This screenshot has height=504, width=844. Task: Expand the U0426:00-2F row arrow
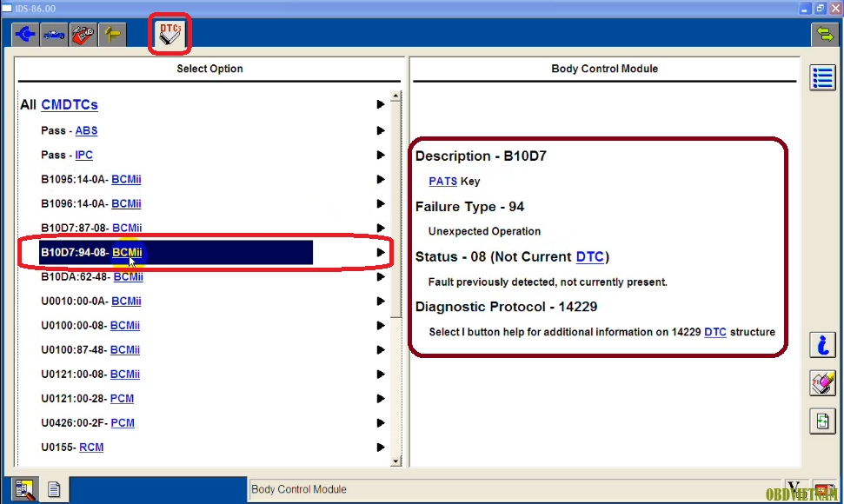click(x=381, y=423)
